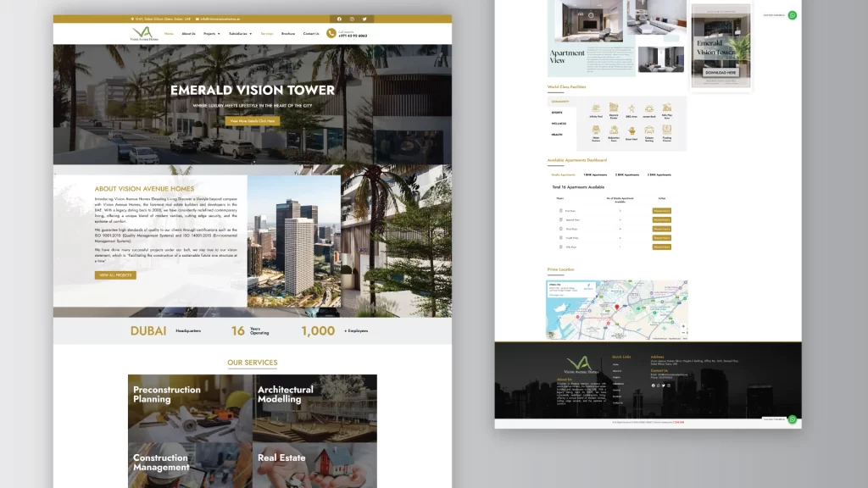Switch to the Sports facilities tab
This screenshot has height=488, width=868.
pos(557,112)
